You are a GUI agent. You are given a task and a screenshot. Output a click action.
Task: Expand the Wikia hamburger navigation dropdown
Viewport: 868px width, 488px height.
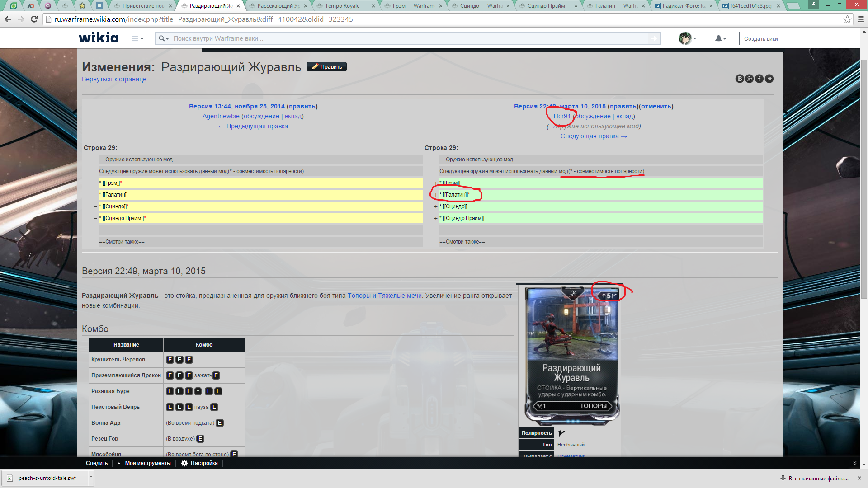point(137,38)
